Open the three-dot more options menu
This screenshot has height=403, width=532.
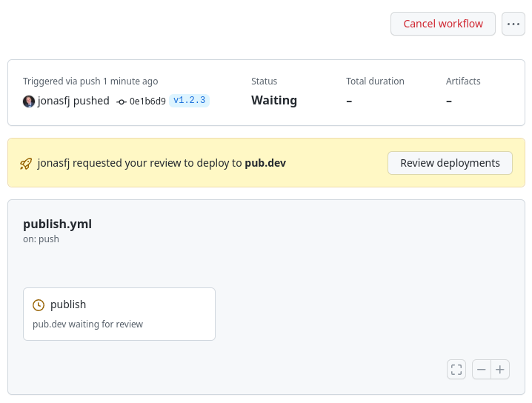click(513, 24)
